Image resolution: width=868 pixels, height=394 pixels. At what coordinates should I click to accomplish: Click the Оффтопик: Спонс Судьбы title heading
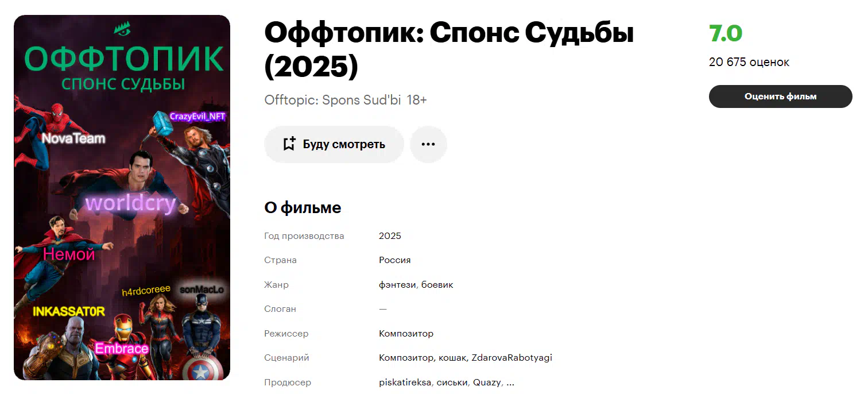[x=449, y=51]
